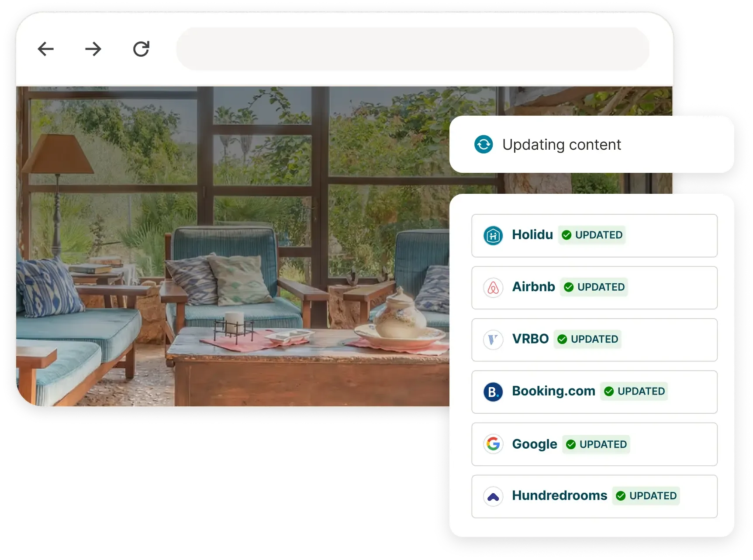Image resolution: width=753 pixels, height=560 pixels.
Task: Select the Updating content label text
Action: 561,144
